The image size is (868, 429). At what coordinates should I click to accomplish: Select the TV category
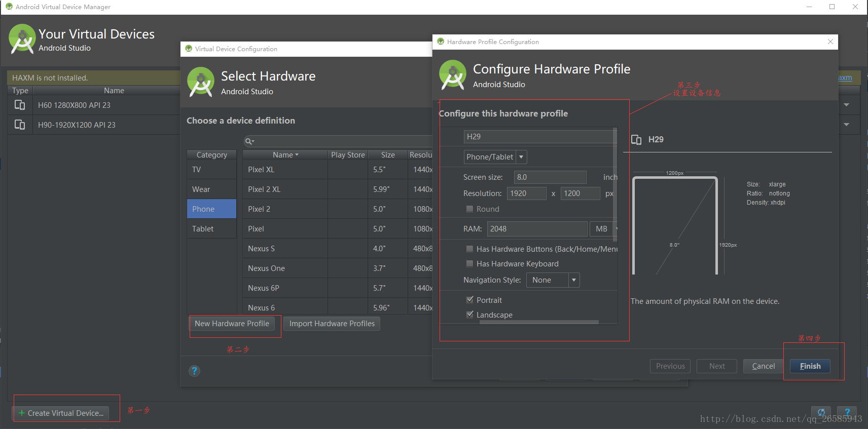click(211, 170)
